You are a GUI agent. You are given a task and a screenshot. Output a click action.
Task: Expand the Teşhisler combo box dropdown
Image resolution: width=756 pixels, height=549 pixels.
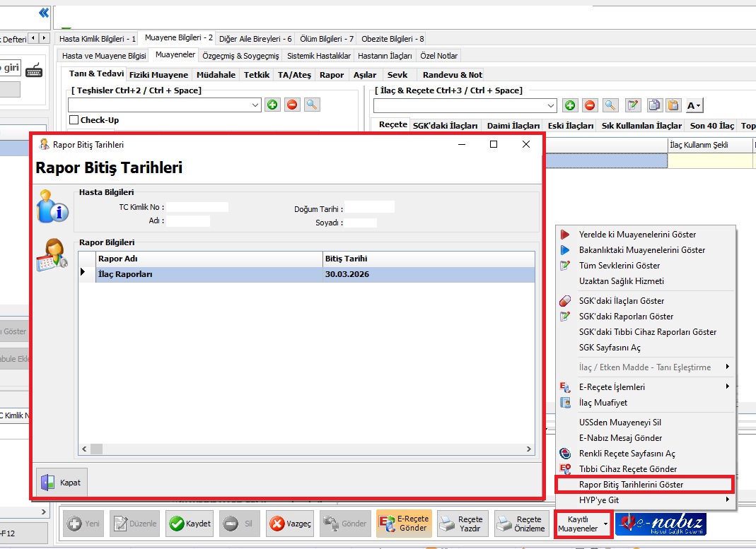tap(255, 105)
